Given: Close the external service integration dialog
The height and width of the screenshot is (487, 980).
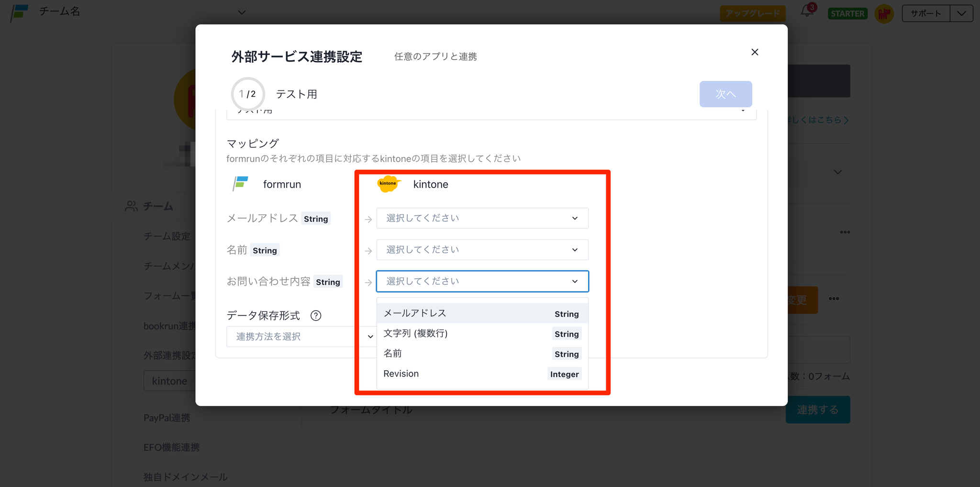Looking at the screenshot, I should tap(755, 52).
